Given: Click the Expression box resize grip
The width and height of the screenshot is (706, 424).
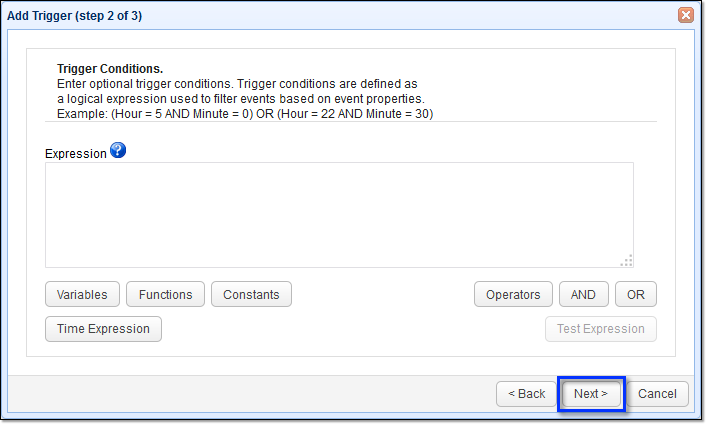Looking at the screenshot, I should pyautogui.click(x=626, y=261).
